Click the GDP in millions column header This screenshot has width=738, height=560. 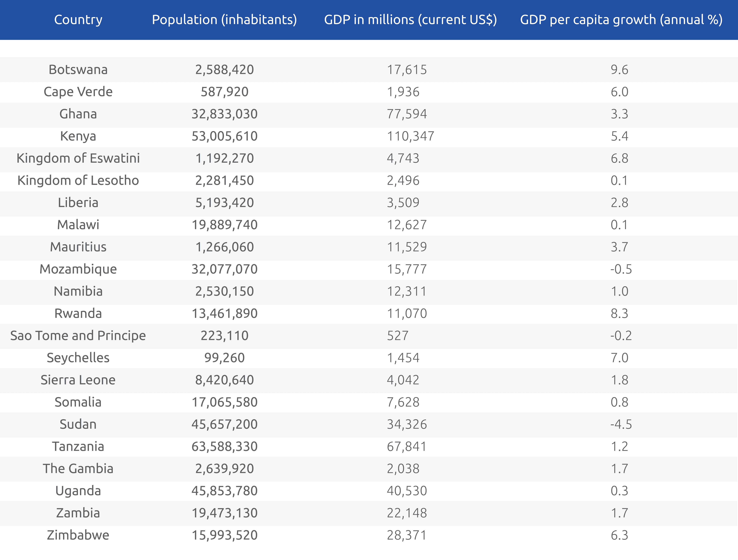coord(410,20)
